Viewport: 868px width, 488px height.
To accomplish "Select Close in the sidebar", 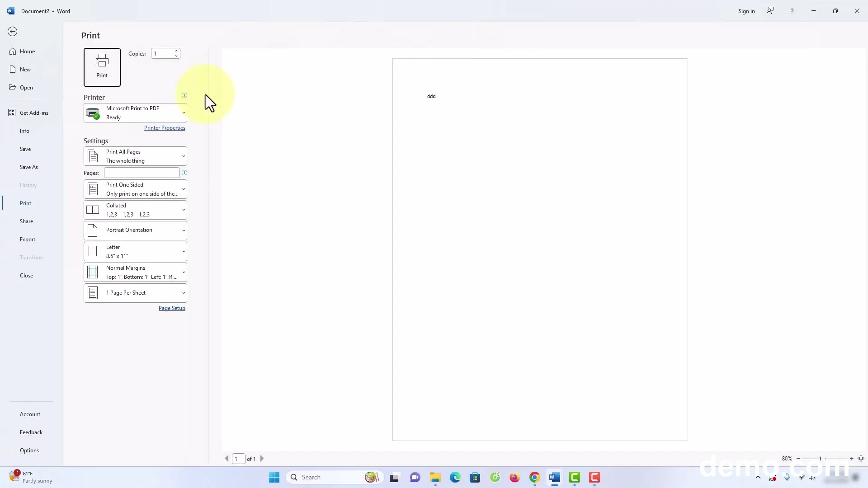I will pos(26,276).
